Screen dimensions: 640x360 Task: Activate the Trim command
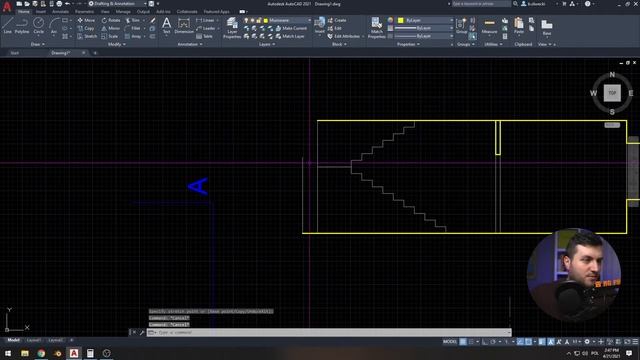coord(133,20)
